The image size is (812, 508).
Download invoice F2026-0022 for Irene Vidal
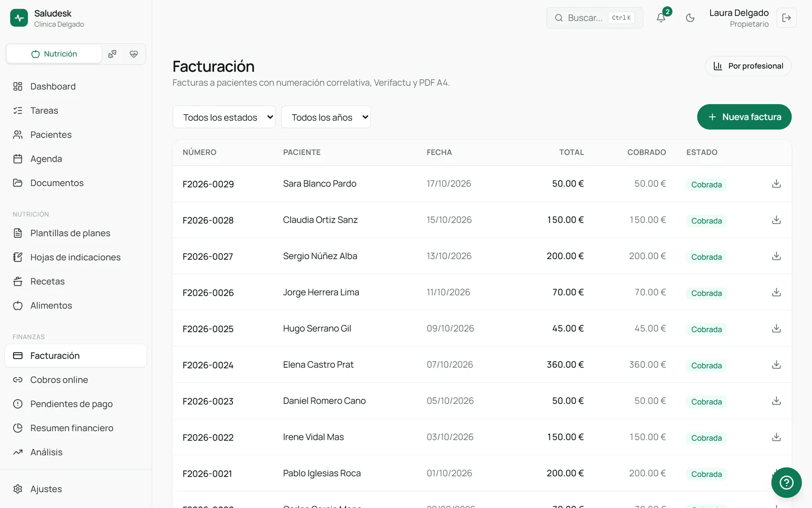pyautogui.click(x=776, y=437)
